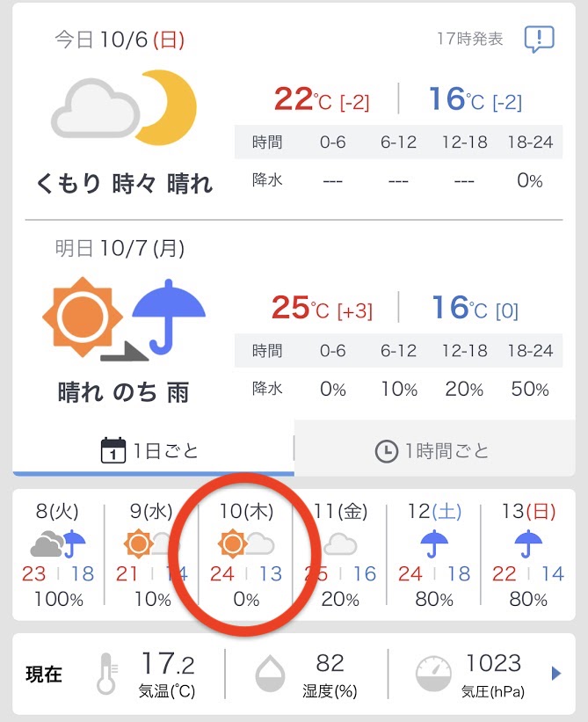Click the 17時発表 announcement time label
588x722 pixels.
tap(470, 40)
